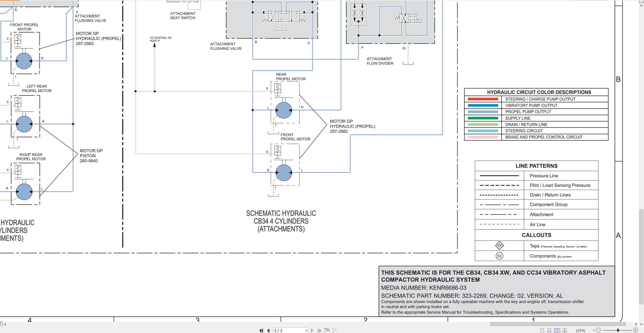Click the 'HYDRAULIC CIRCUIT COLOR DESCRIPTIONS' heading

coord(539,92)
